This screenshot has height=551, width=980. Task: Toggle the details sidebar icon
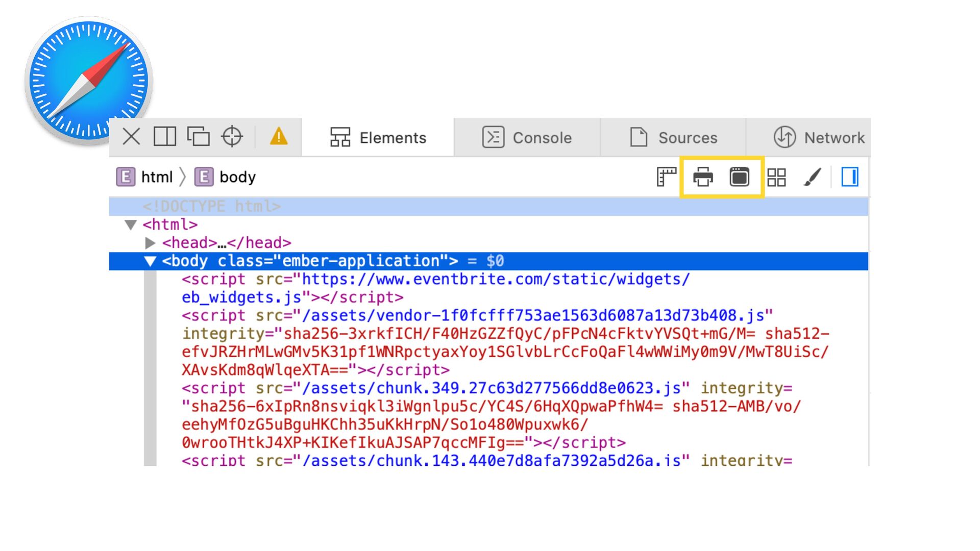850,177
